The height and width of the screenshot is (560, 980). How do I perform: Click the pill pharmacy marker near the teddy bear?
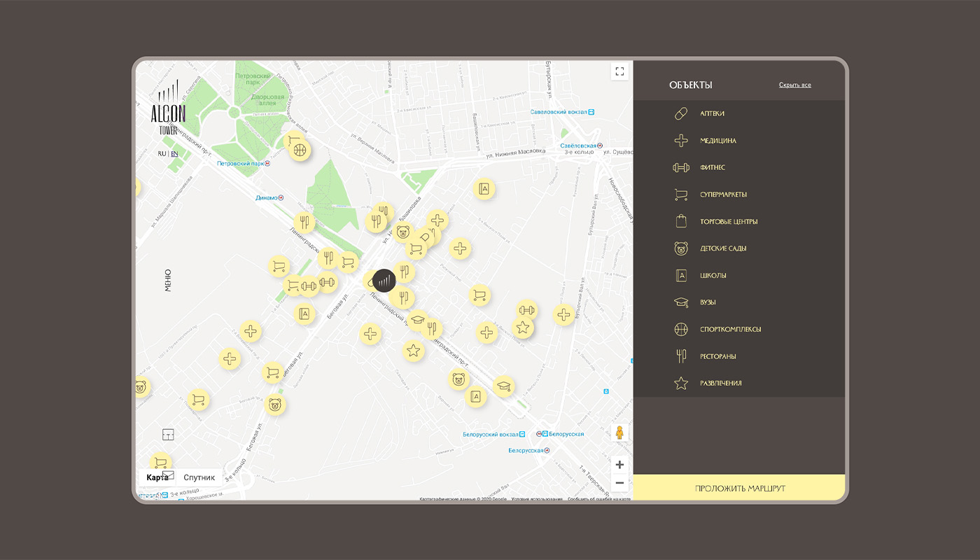pyautogui.click(x=424, y=239)
